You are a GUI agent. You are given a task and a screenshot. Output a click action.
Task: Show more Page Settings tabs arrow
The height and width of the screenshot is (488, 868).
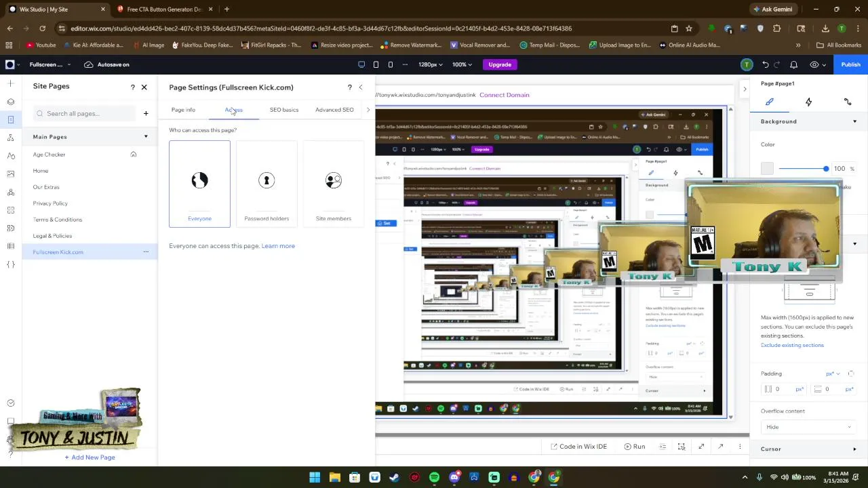368,110
